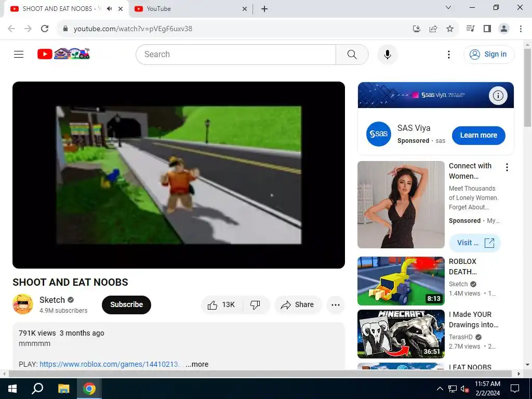
Task: Bookmark this page with star icon
Action: 450,29
